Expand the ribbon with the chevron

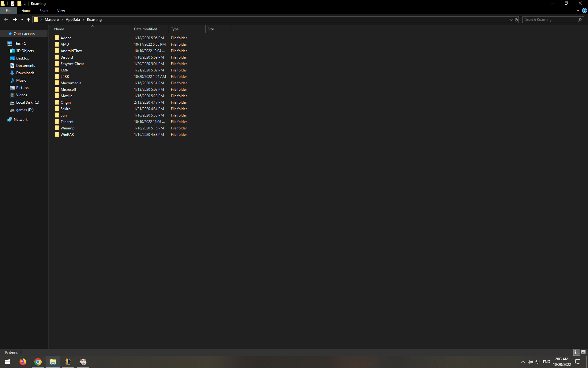pyautogui.click(x=578, y=10)
